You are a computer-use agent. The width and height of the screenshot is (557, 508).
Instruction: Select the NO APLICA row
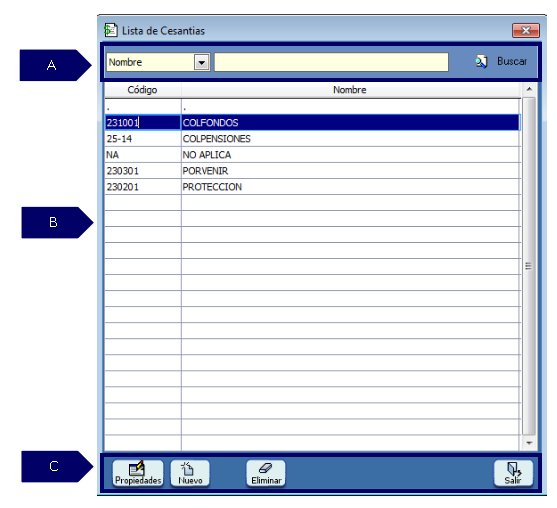click(x=312, y=155)
